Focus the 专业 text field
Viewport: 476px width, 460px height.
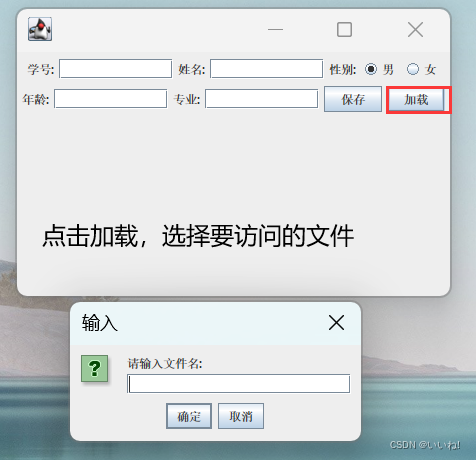coord(262,99)
